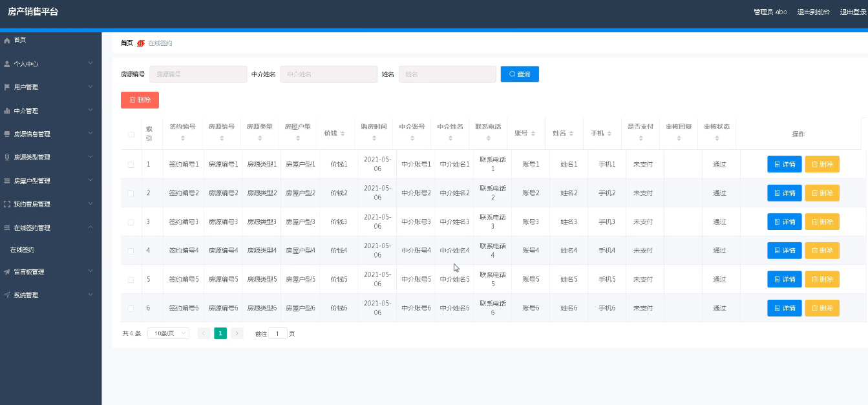Screen dimensions: 868x405
Task: Toggle the select-all checkbox in the table header
Action: (131, 134)
